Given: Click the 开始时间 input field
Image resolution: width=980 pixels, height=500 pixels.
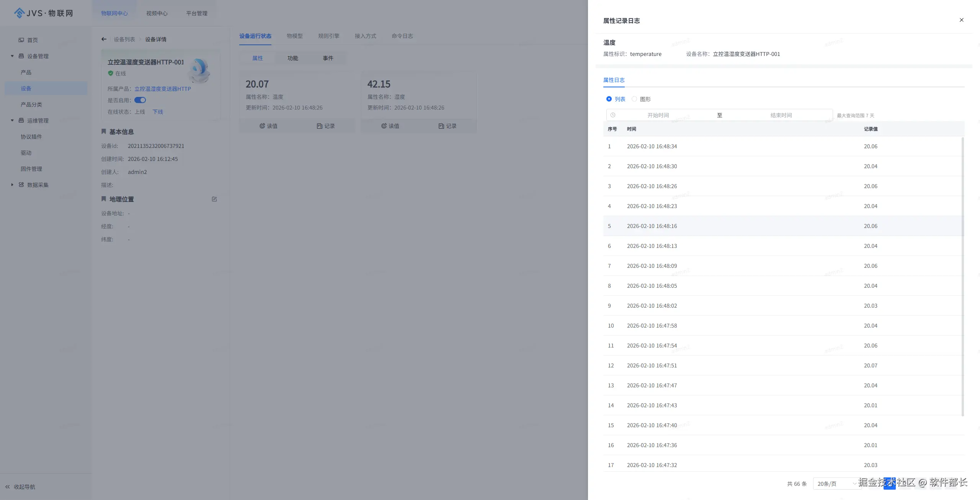Looking at the screenshot, I should (658, 115).
